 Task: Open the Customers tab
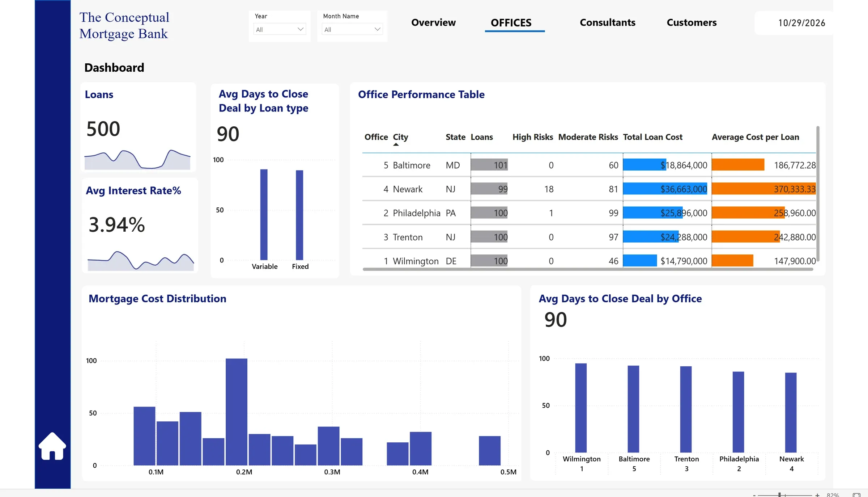(692, 22)
